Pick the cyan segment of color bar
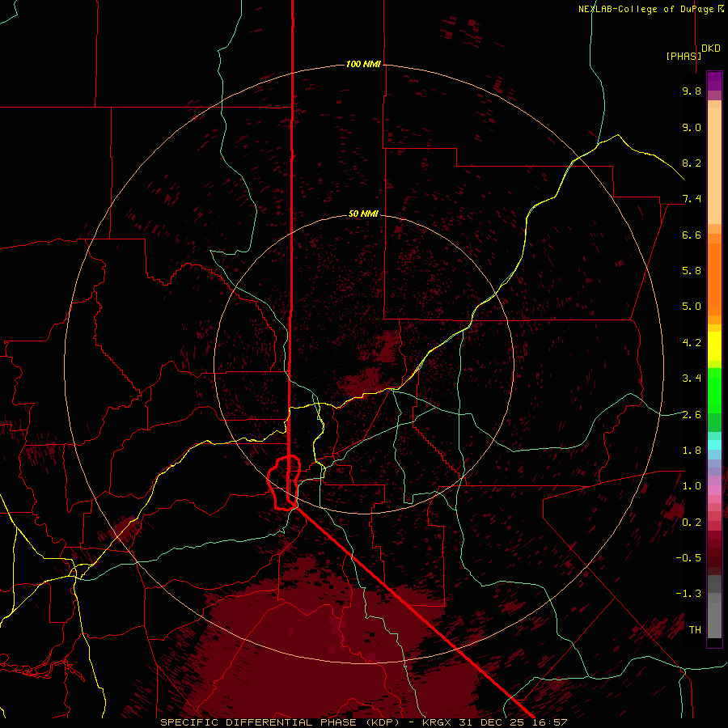 pos(714,445)
